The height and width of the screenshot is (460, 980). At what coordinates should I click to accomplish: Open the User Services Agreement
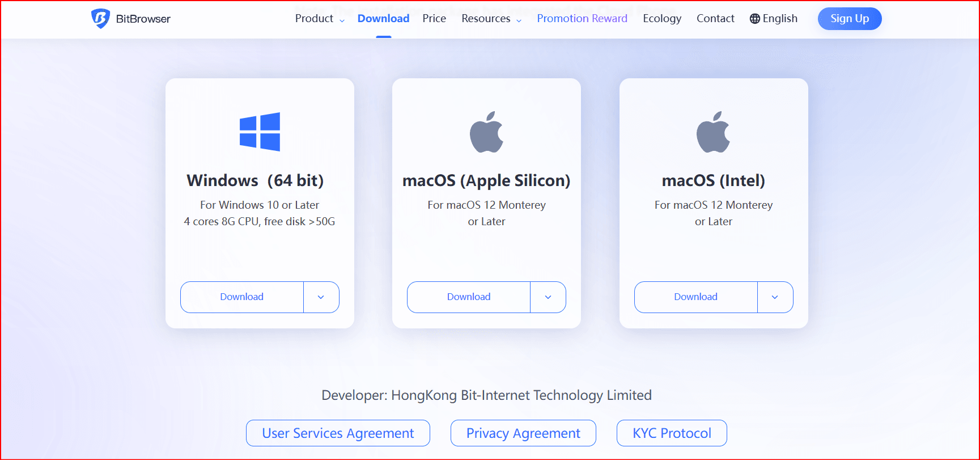tap(338, 433)
